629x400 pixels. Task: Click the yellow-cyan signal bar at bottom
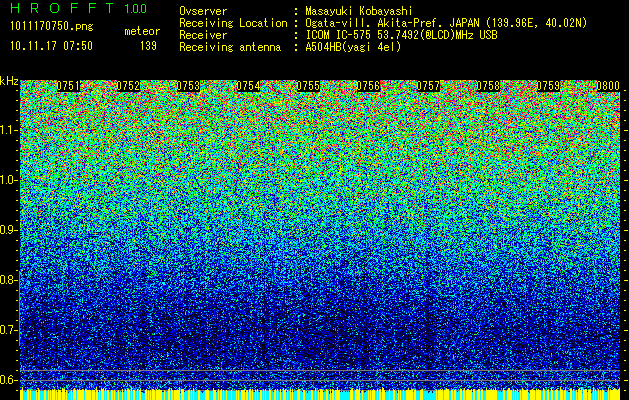point(320,394)
